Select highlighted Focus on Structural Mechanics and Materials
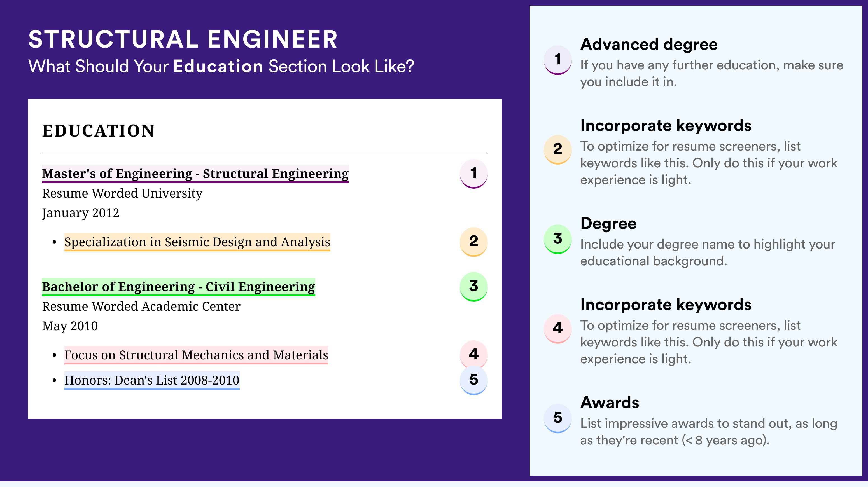Viewport: 868px width, 487px height. pyautogui.click(x=196, y=355)
